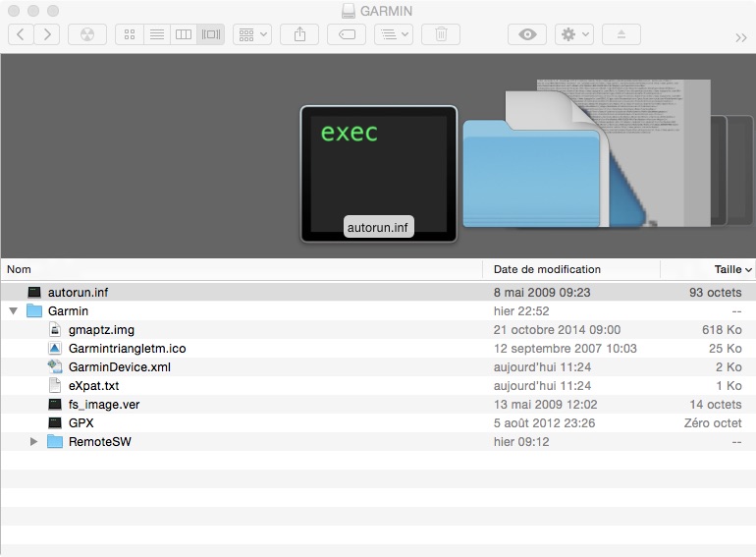Switch to list view
The height and width of the screenshot is (557, 756).
pos(157,34)
